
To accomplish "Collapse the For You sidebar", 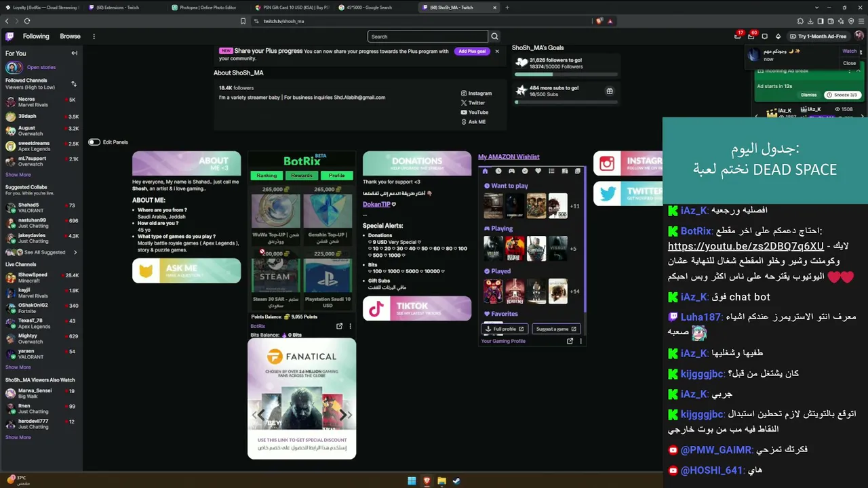I will [75, 53].
